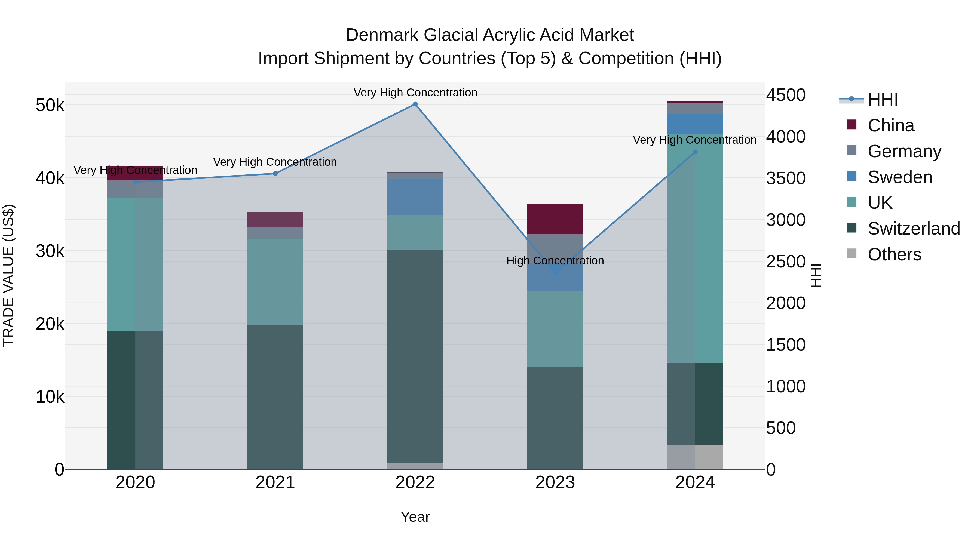Click the HHI peak marker for 2022
The height and width of the screenshot is (551, 980).
pos(415,104)
